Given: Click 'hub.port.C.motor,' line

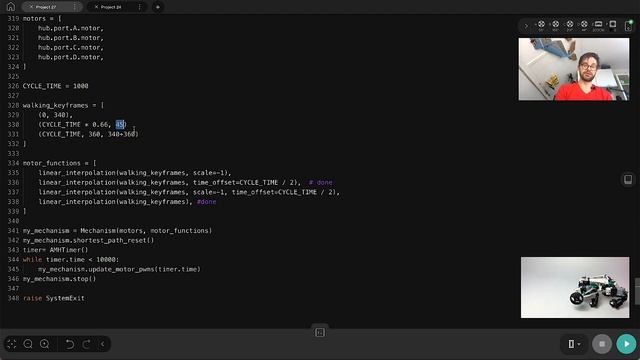Looking at the screenshot, I should pyautogui.click(x=71, y=47).
